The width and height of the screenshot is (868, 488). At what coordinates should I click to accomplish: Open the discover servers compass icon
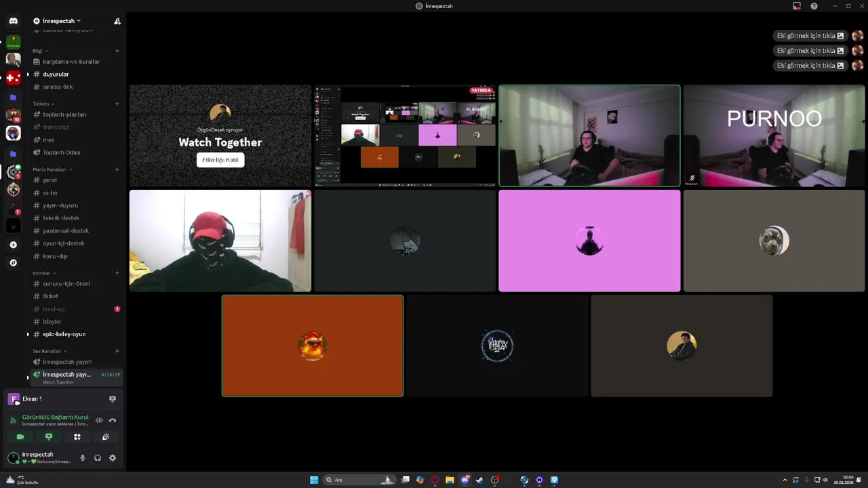13,262
